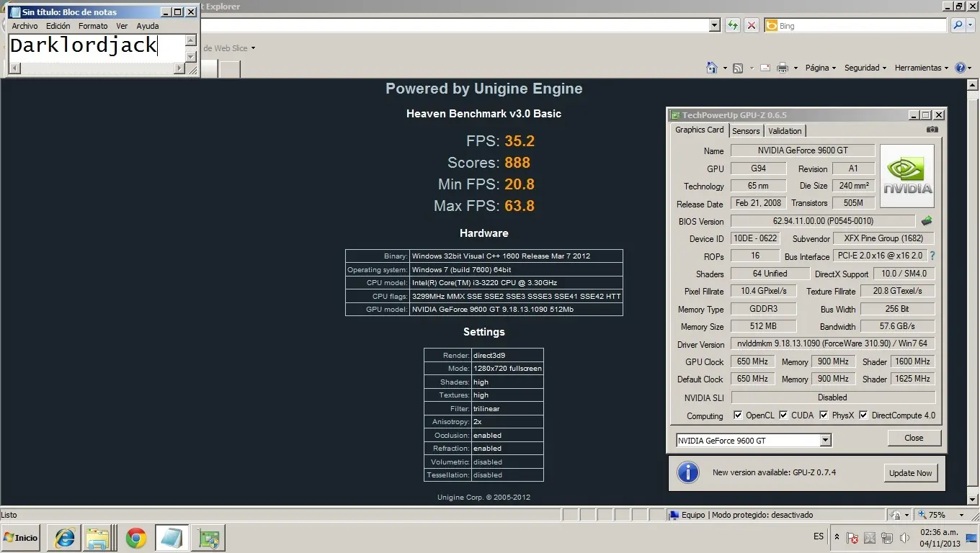Uncheck the OpenCL checkbox
The height and width of the screenshot is (553, 980).
click(x=738, y=415)
